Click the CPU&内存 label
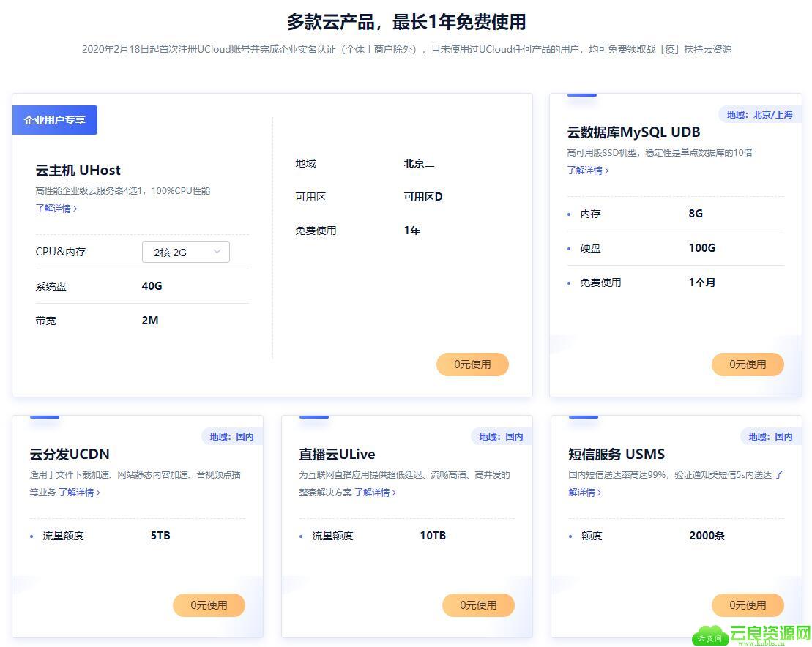Viewport: 812px width, 647px height. pos(61,252)
